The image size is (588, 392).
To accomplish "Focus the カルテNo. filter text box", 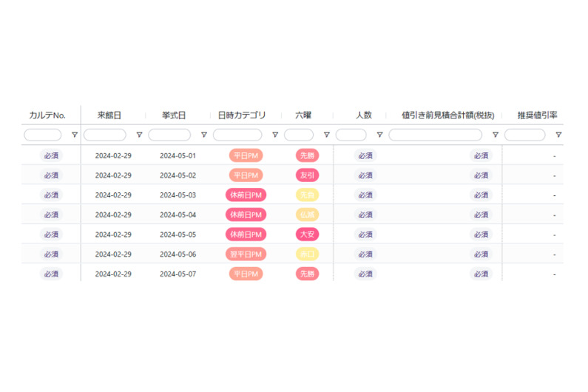I will coord(43,135).
